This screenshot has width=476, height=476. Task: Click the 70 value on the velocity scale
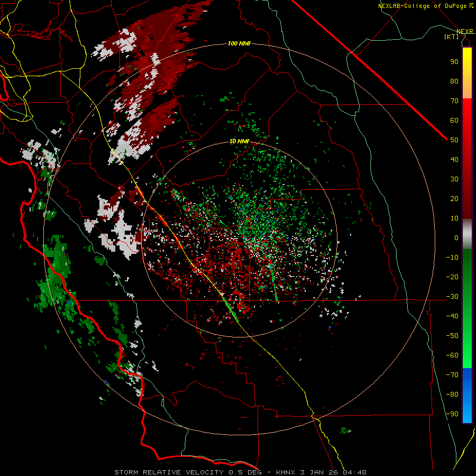click(x=454, y=101)
